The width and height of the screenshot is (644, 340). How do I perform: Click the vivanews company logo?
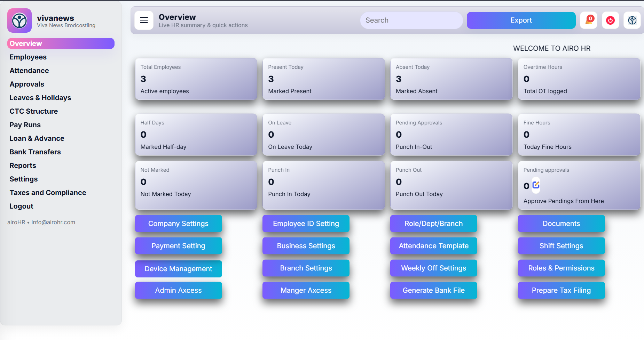(19, 20)
